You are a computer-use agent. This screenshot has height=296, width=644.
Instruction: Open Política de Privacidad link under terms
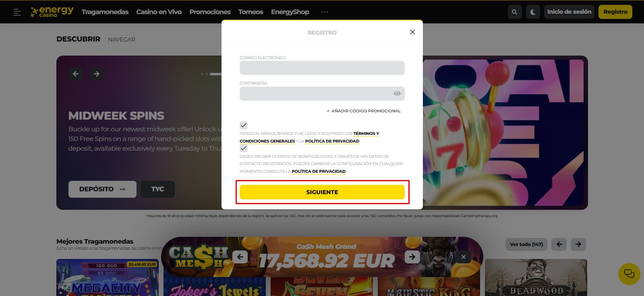point(332,141)
